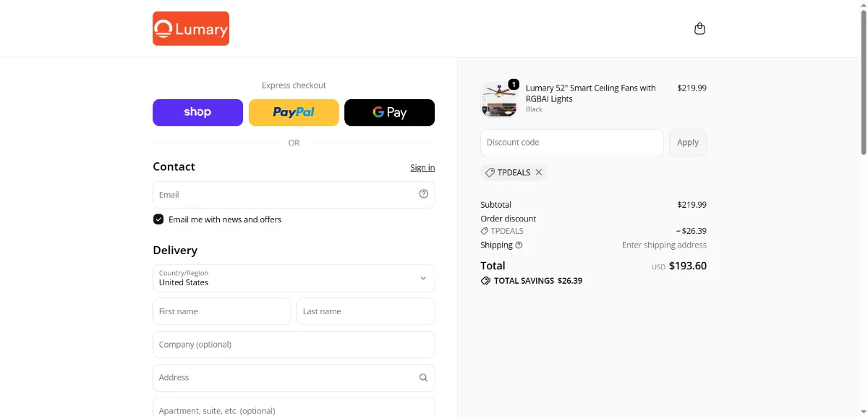Focus the Email input field
868x417 pixels.
pos(294,195)
